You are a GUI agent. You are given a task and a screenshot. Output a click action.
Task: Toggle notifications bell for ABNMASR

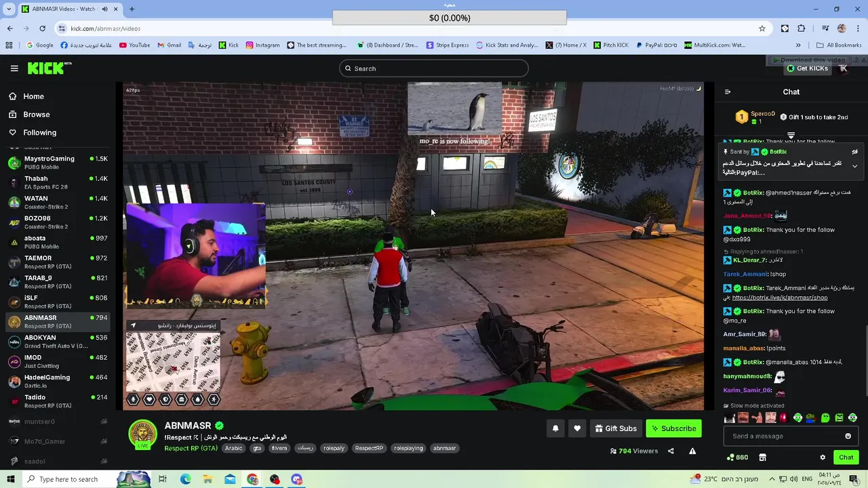tap(555, 428)
